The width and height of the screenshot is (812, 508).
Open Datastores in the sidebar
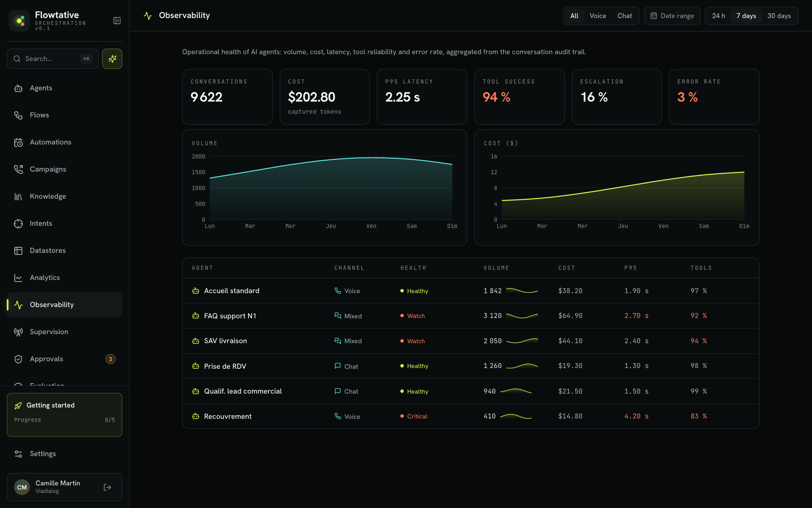[x=64, y=251]
